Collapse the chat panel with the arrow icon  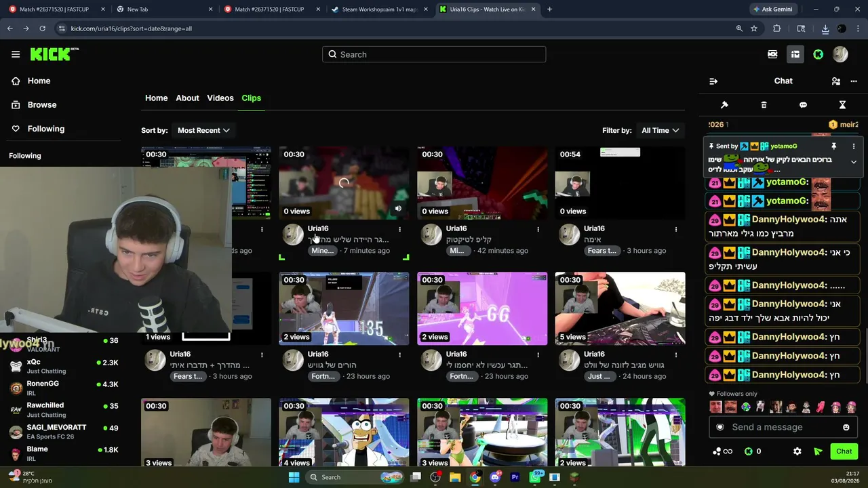click(713, 81)
